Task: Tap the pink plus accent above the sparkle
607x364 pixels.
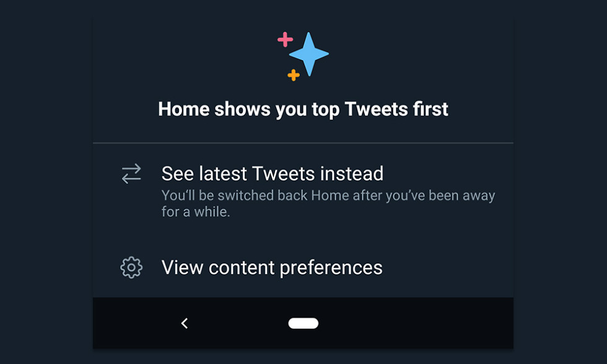Action: tap(284, 39)
